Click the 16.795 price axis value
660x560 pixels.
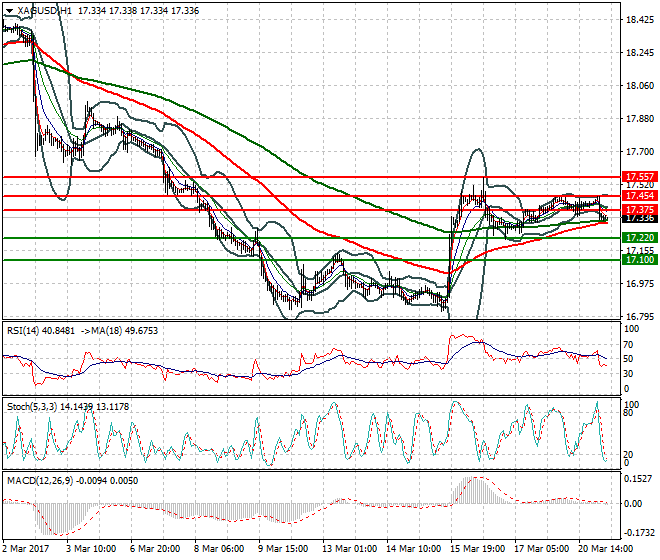pyautogui.click(x=640, y=317)
